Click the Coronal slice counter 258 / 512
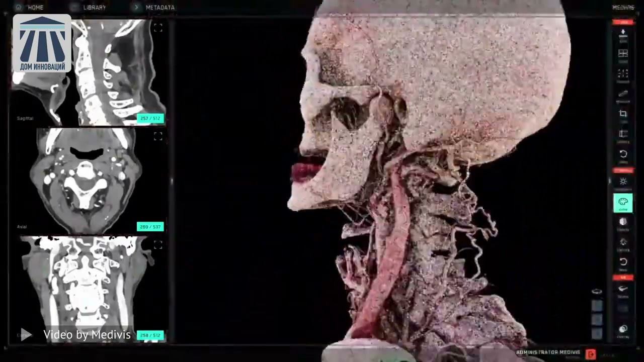 [x=150, y=335]
